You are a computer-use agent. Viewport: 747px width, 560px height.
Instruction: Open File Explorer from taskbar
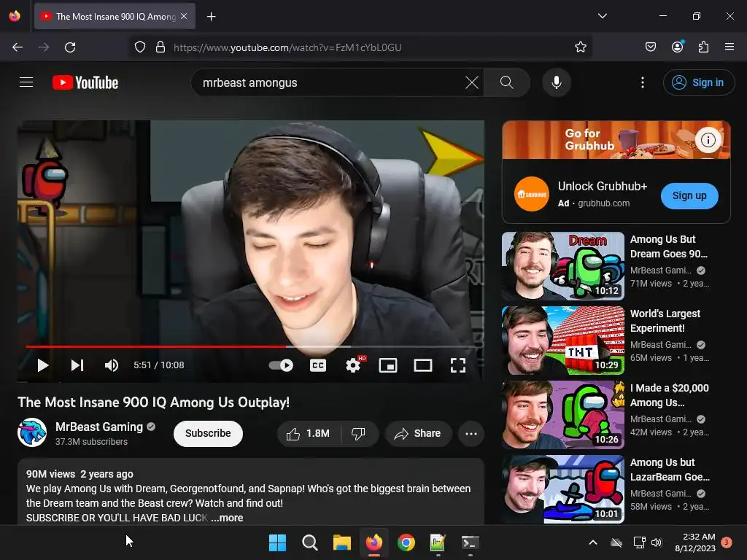click(x=341, y=542)
